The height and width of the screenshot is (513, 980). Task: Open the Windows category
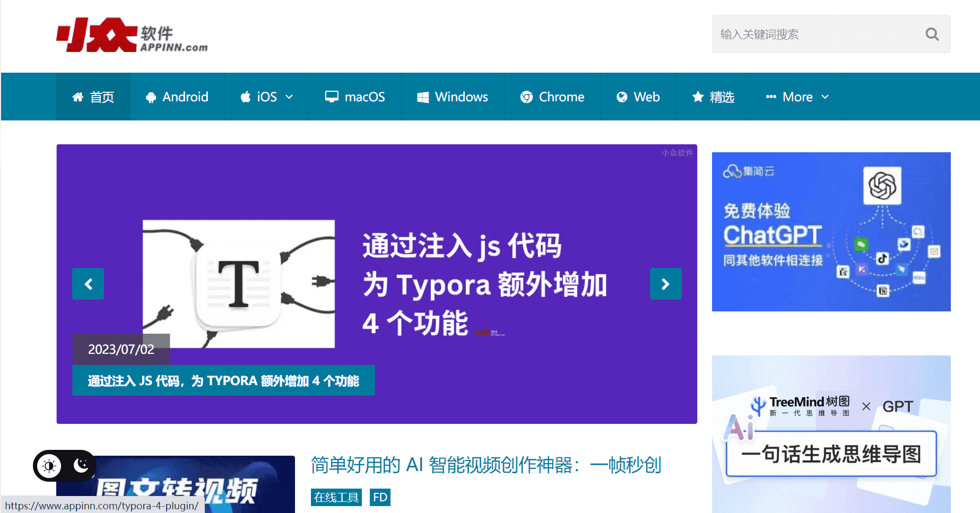(453, 97)
